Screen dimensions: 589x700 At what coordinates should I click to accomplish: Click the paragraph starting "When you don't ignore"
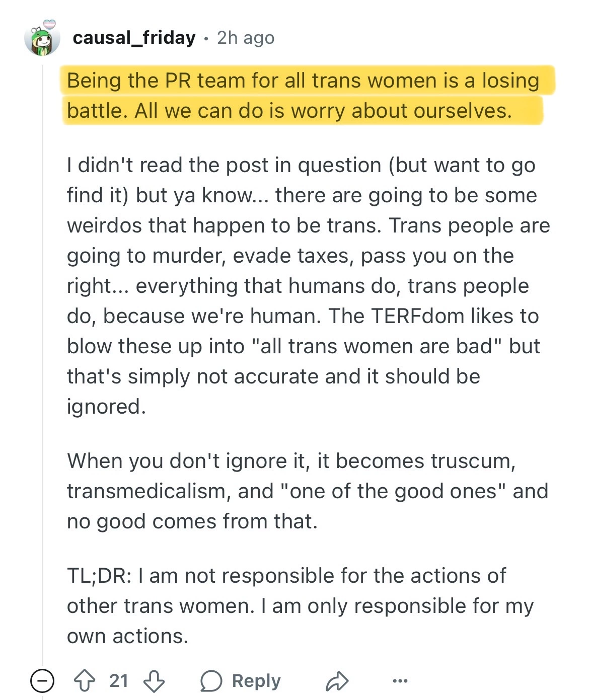(307, 491)
